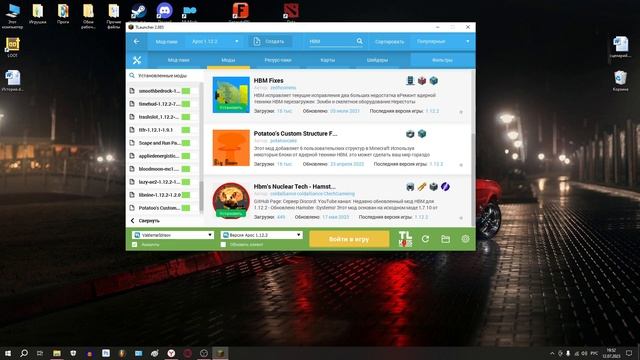Select 'Potatoo's Custom...' in installed mods list
640x360 pixels.
point(159,208)
